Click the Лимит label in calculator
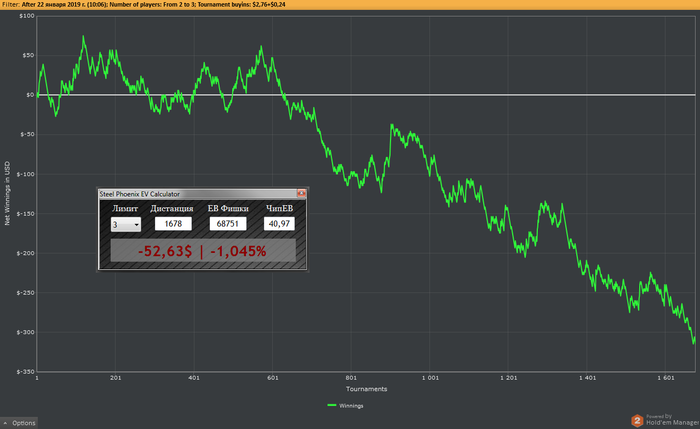Screen dimensions: 700x429 pyautogui.click(x=125, y=208)
